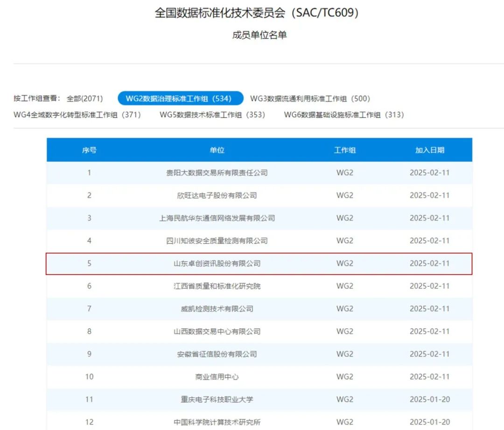The width and height of the screenshot is (504, 430).
Task: Click the 商业信用中心 unit name
Action: [x=217, y=377]
